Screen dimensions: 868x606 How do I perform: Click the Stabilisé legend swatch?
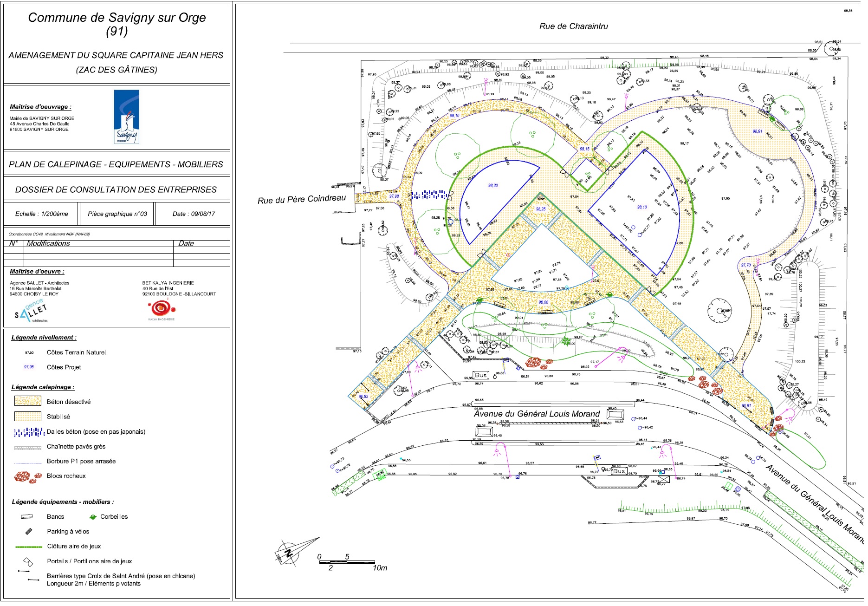(x=28, y=416)
